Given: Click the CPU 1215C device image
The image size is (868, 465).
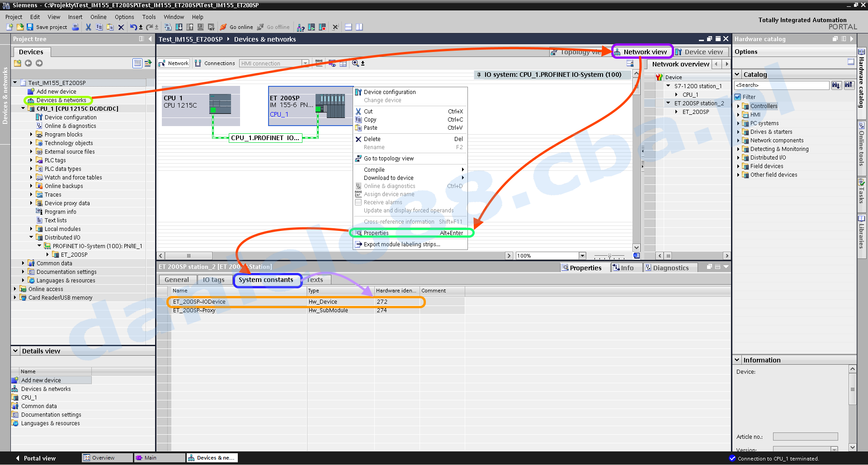Looking at the screenshot, I should click(220, 103).
